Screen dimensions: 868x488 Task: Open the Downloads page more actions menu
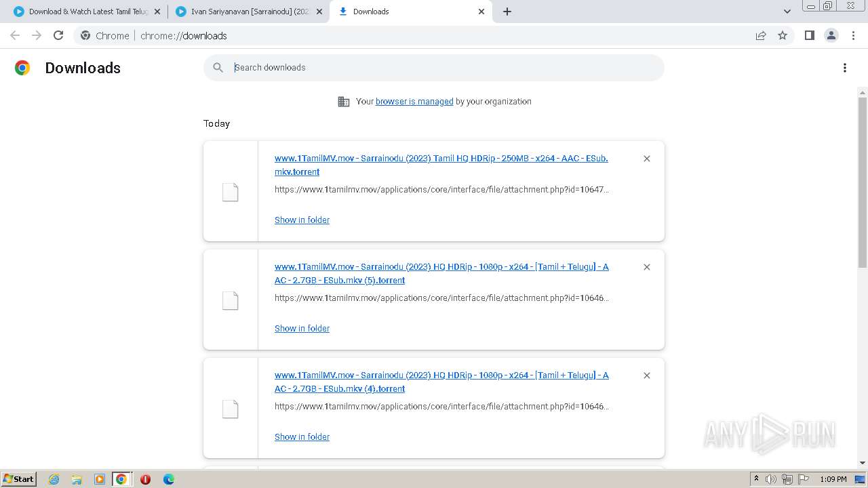point(844,68)
